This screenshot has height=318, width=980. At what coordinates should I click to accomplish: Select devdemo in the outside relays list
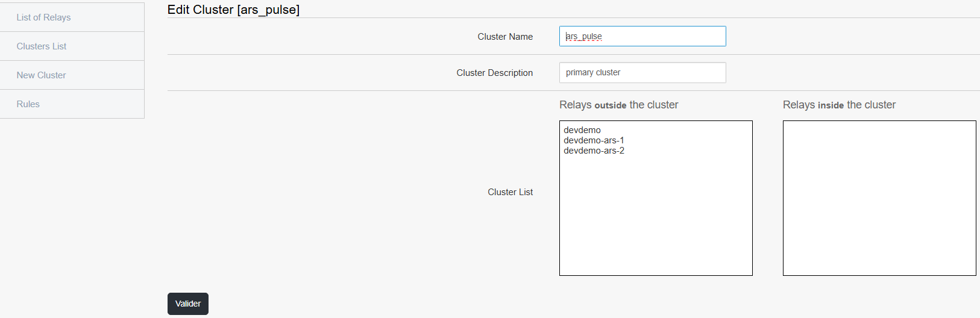click(x=582, y=130)
